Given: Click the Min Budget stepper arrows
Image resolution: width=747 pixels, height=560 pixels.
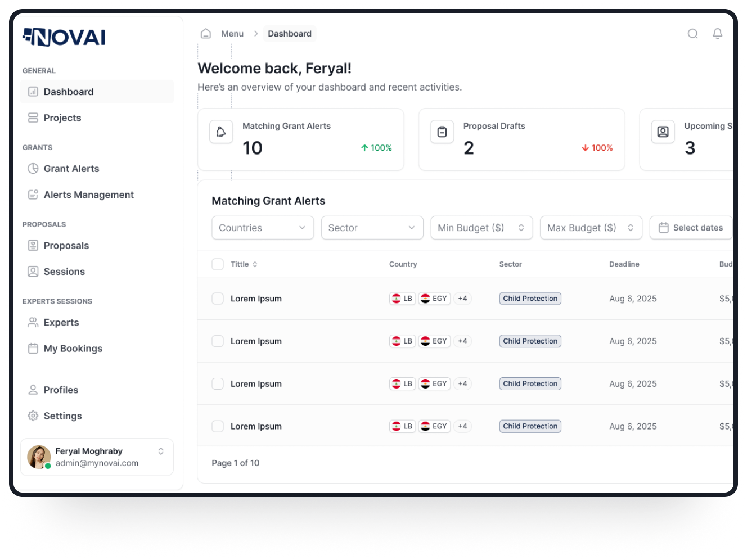Looking at the screenshot, I should tap(523, 228).
